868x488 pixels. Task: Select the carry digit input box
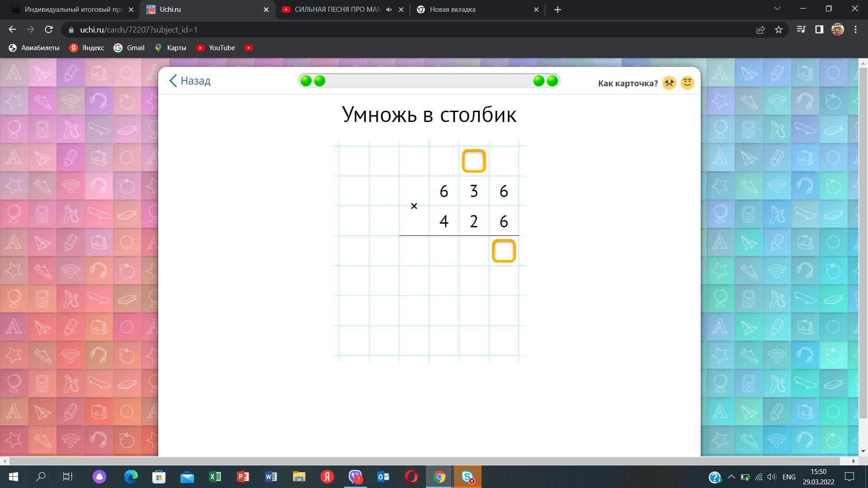474,161
